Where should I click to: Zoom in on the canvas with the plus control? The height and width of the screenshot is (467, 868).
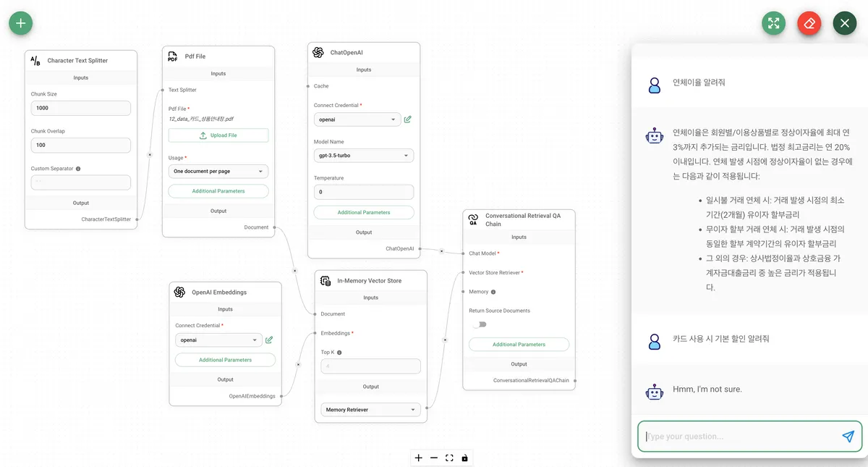point(419,458)
